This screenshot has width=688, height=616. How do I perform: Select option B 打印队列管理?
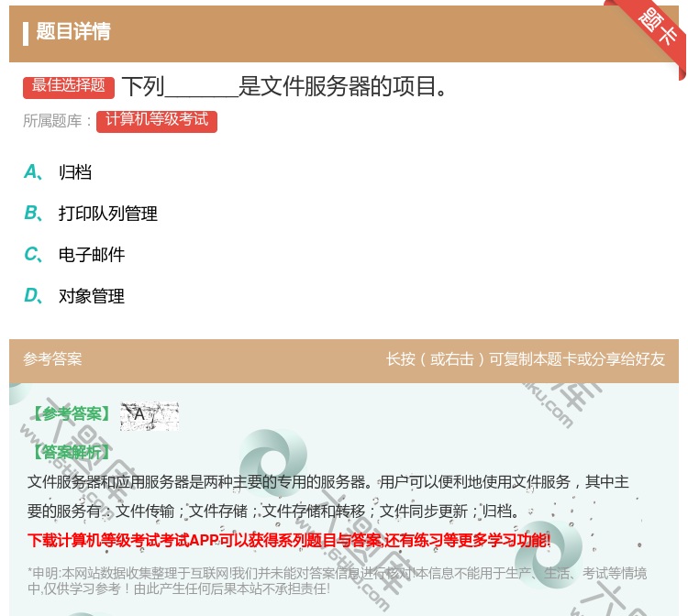(x=91, y=213)
